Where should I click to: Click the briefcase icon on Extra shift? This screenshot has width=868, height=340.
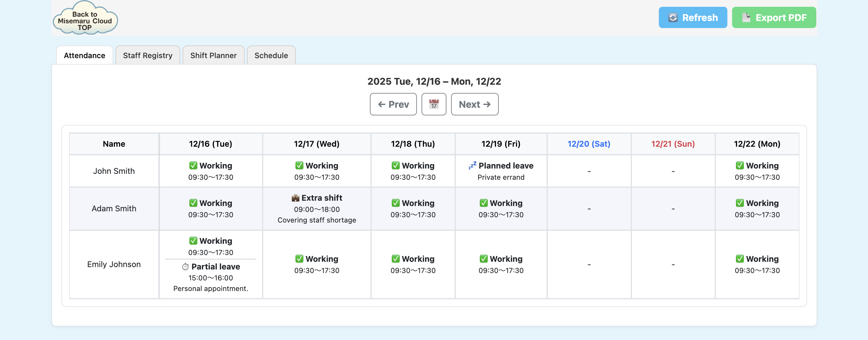(295, 198)
